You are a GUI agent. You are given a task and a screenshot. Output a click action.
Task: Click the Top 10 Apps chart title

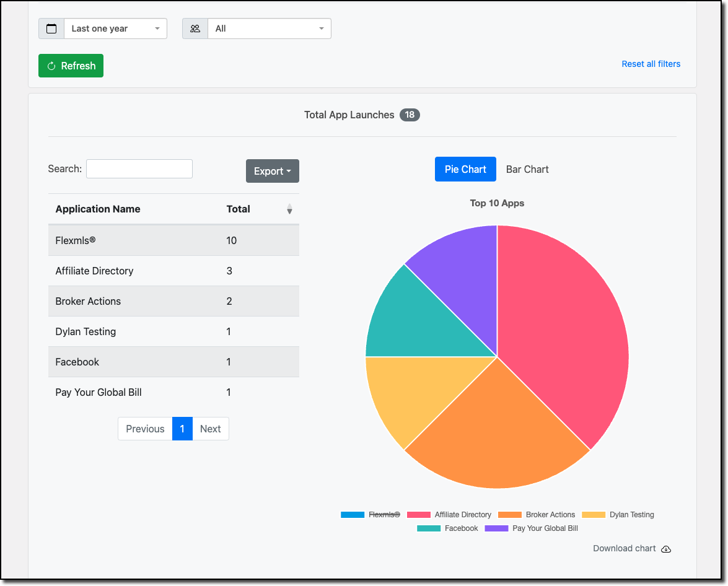[x=497, y=203]
